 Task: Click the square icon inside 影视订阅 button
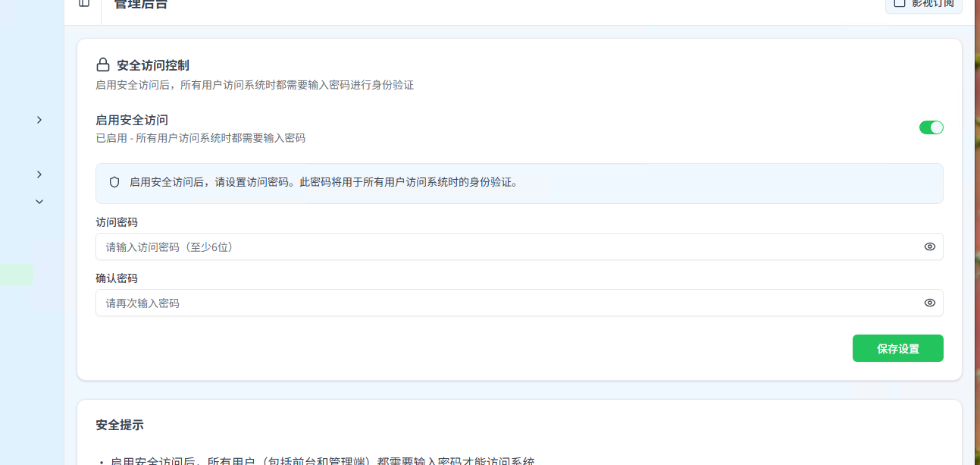[x=900, y=3]
